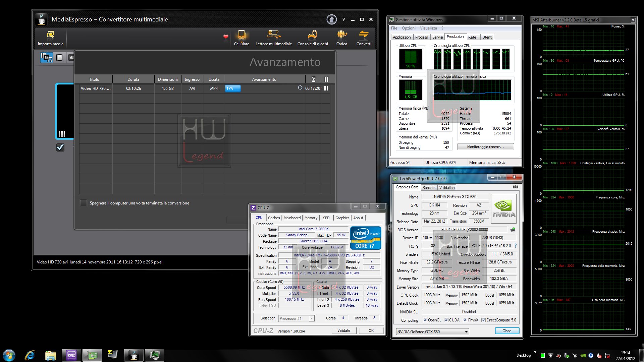
Task: Toggle PhysX checkbox in GPU-Z
Action: [465, 320]
